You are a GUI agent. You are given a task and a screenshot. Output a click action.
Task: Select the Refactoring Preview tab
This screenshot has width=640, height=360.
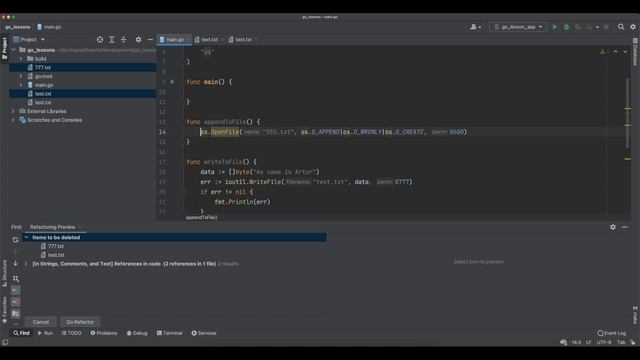click(53, 227)
